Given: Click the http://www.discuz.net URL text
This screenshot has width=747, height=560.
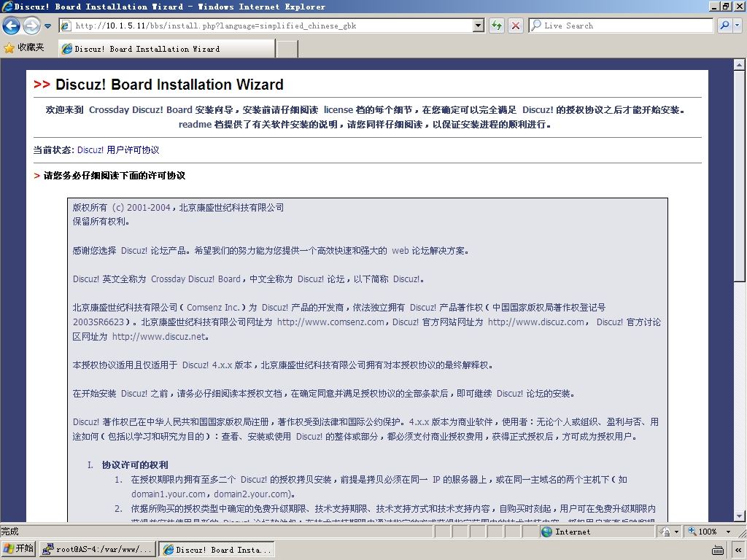Looking at the screenshot, I should [x=159, y=337].
